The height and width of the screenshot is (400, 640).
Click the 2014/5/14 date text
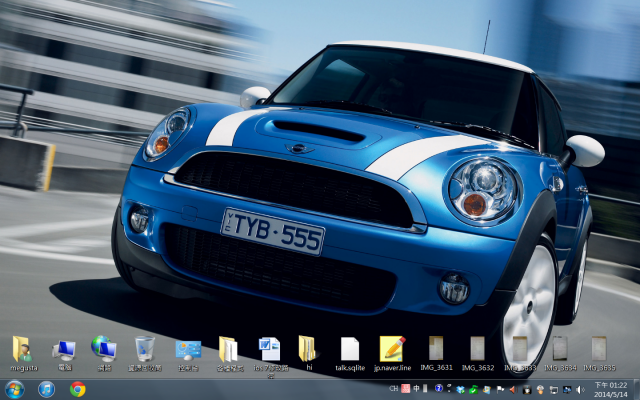pos(611,394)
